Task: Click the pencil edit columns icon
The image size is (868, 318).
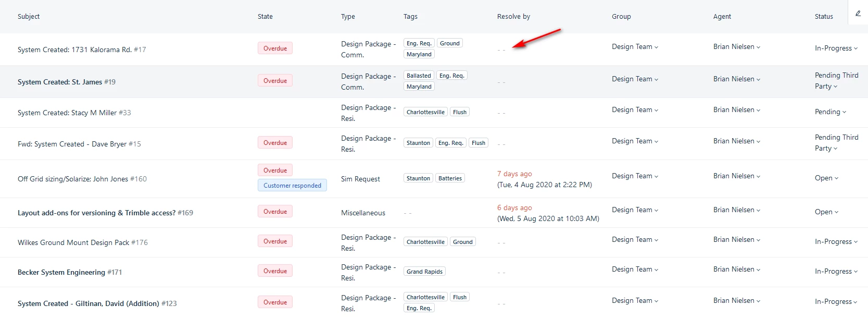Action: point(858,14)
